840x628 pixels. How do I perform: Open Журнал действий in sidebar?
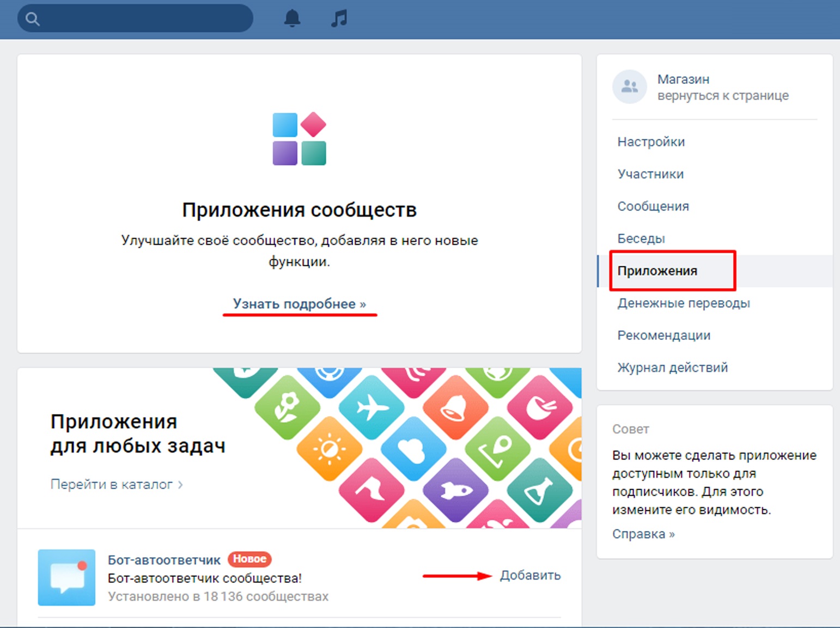(672, 368)
